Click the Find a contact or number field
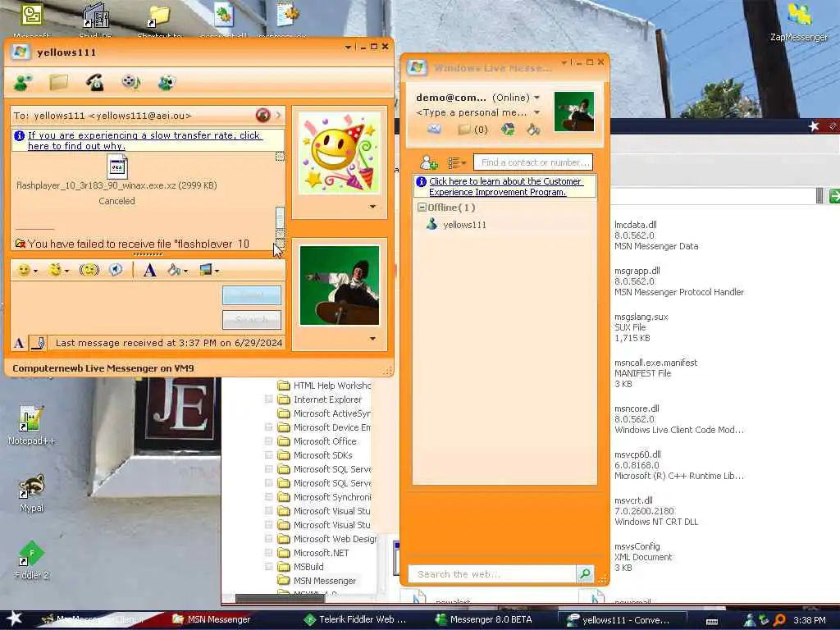The image size is (840, 630). pyautogui.click(x=533, y=162)
